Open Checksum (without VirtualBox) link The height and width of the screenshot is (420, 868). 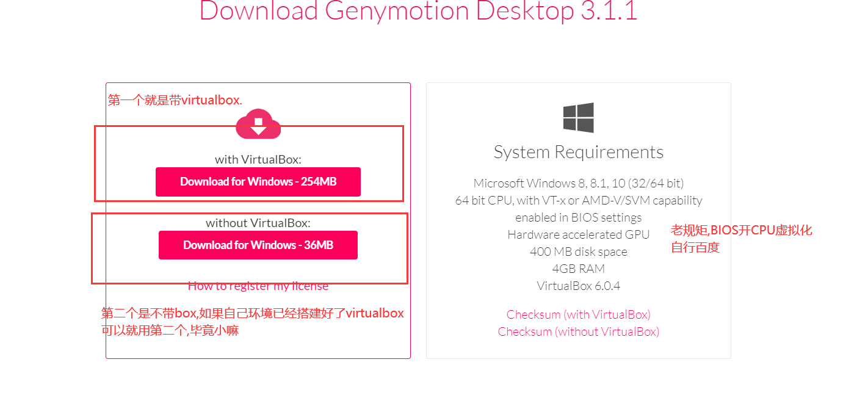[579, 331]
